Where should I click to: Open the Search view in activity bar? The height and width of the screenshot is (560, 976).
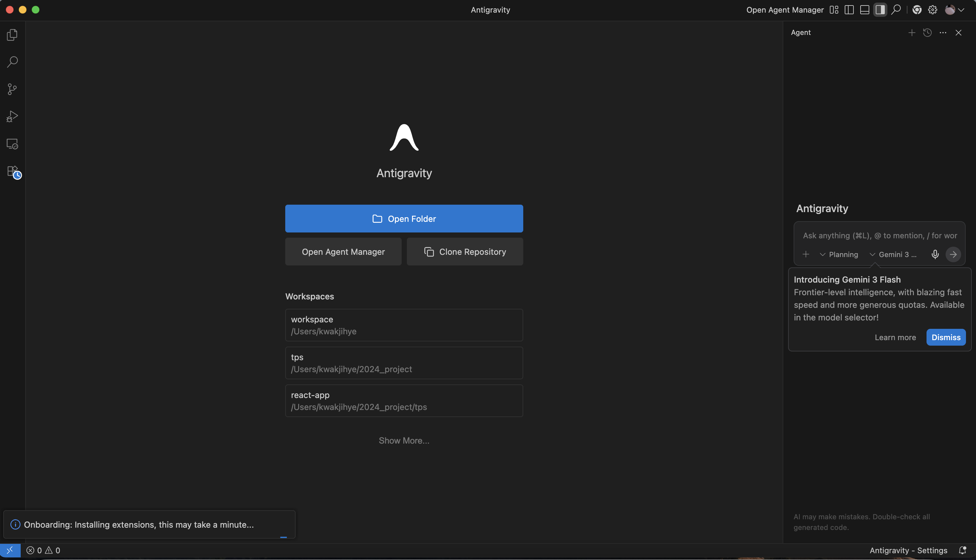(12, 62)
